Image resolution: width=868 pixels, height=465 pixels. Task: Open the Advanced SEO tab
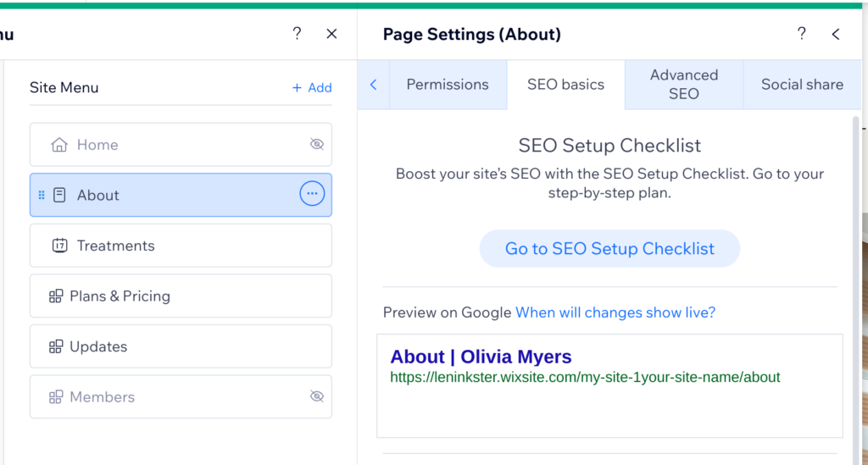coord(684,85)
